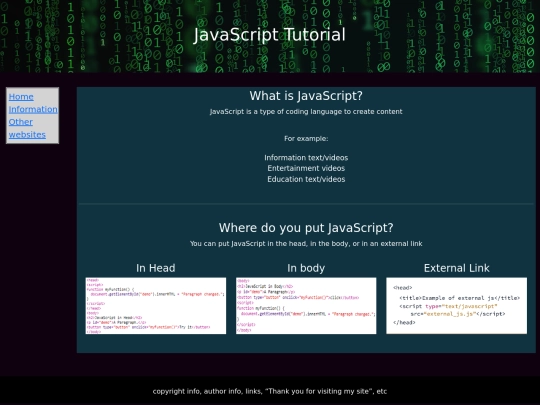Open the Home link in sidebar
Viewport: 540px width, 405px height.
(x=21, y=97)
